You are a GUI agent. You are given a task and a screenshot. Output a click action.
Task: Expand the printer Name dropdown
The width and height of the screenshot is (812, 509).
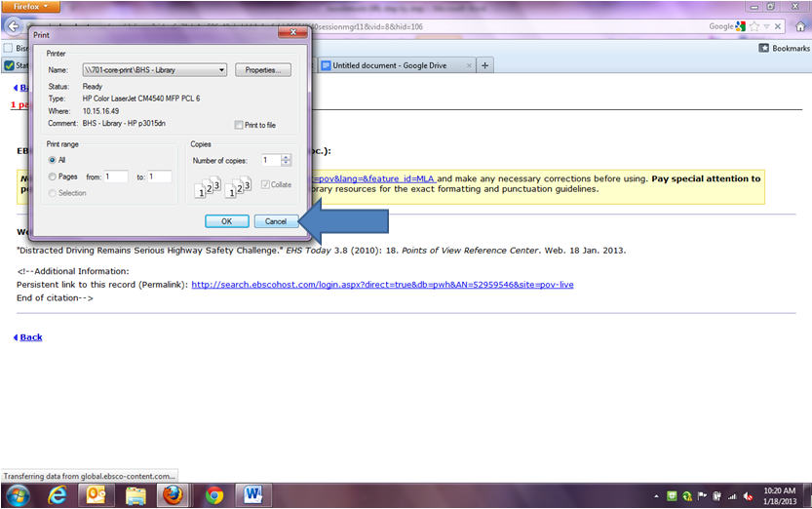point(222,70)
